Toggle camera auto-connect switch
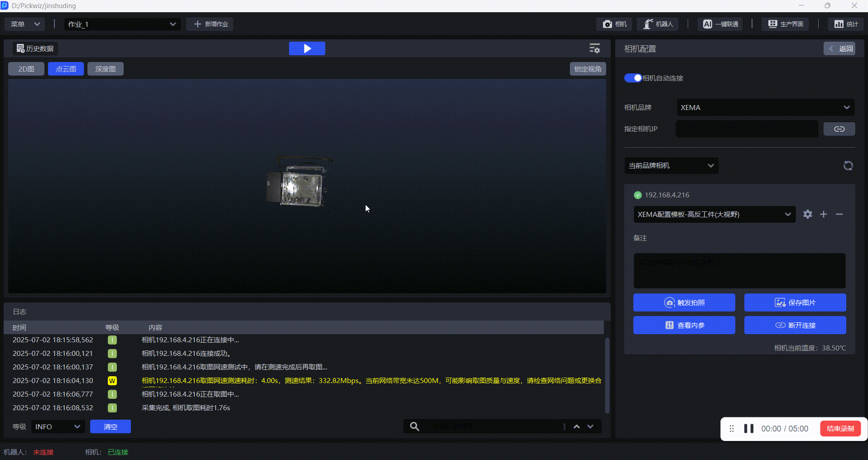The height and width of the screenshot is (460, 868). click(632, 78)
